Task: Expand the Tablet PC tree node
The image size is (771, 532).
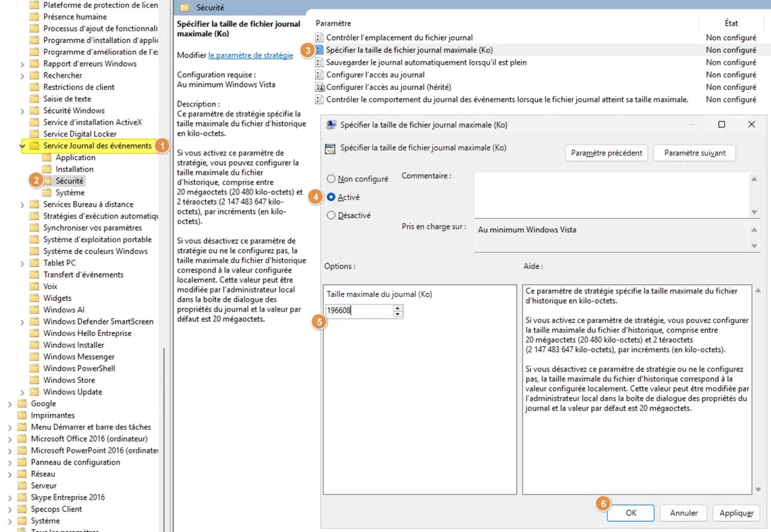Action: (x=23, y=263)
